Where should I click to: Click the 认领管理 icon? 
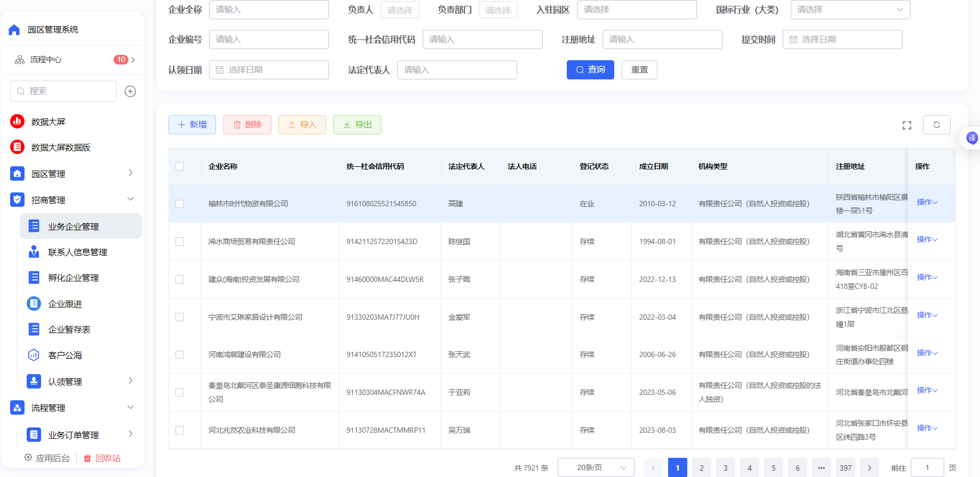coord(34,381)
